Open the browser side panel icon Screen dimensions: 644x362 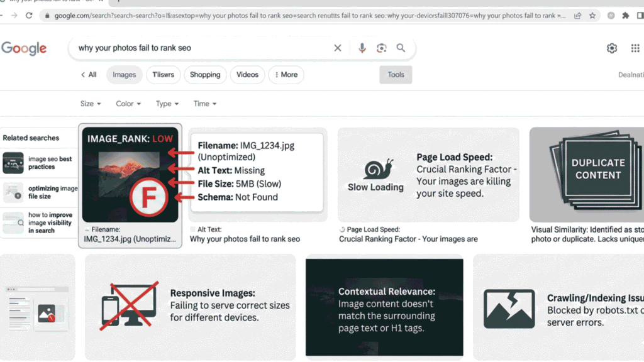(x=640, y=16)
